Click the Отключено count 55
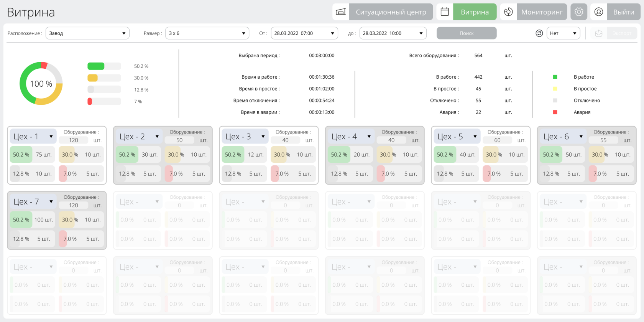The image size is (644, 322). coord(478,101)
